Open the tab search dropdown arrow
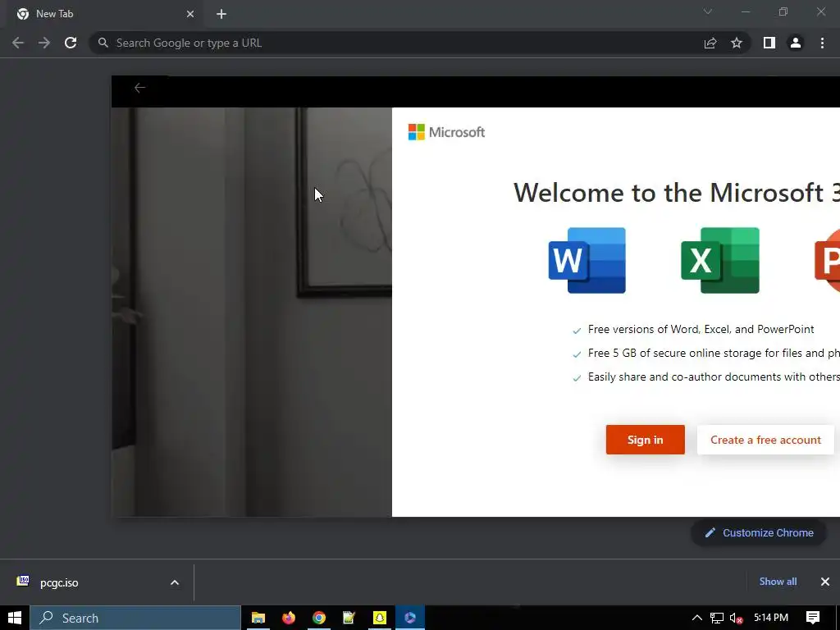Viewport: 840px width, 630px height. tap(708, 11)
